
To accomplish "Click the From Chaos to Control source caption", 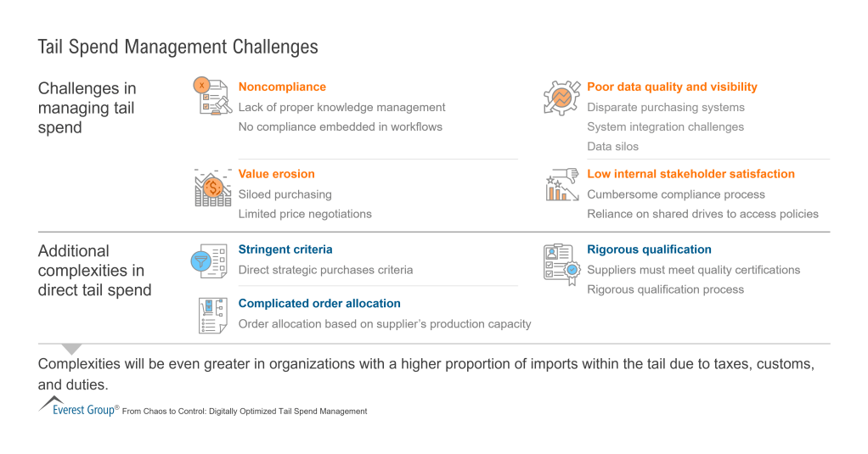I will [245, 412].
